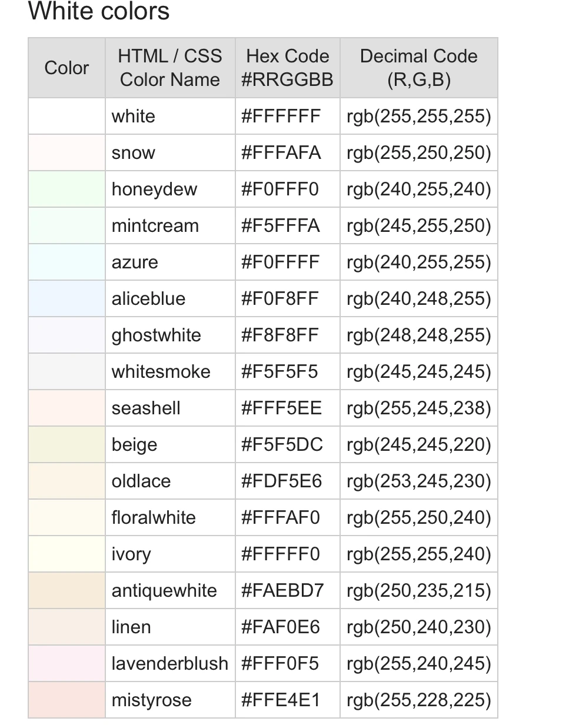Click the honeydew color swatch

[66, 189]
